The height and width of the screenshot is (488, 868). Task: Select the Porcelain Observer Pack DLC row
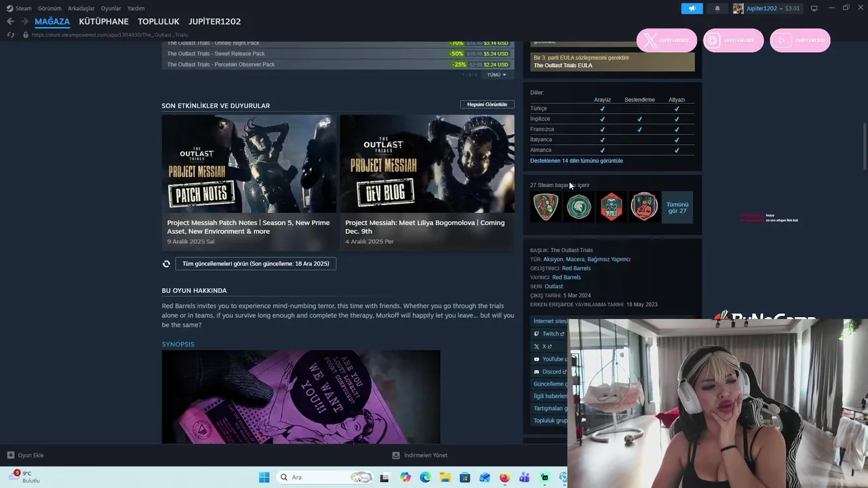click(x=338, y=64)
